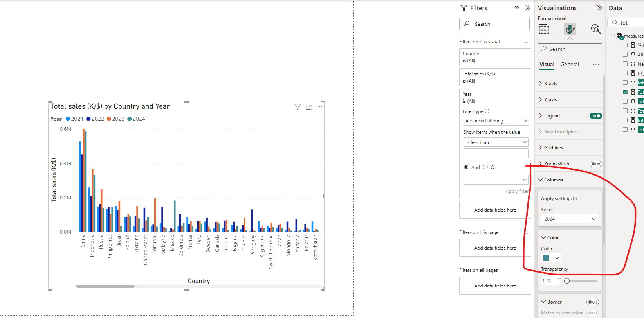This screenshot has height=318, width=644.
Task: Collapse the measures table in the Data pane
Action: (613, 36)
